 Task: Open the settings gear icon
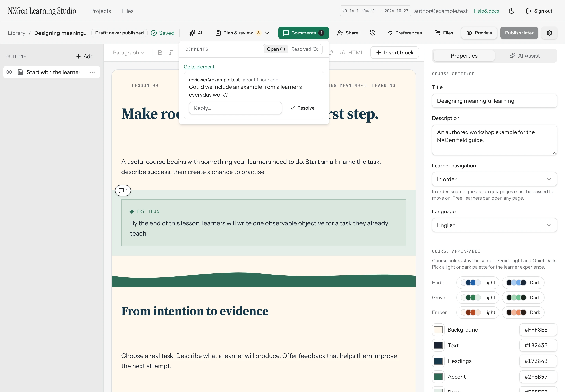549,33
